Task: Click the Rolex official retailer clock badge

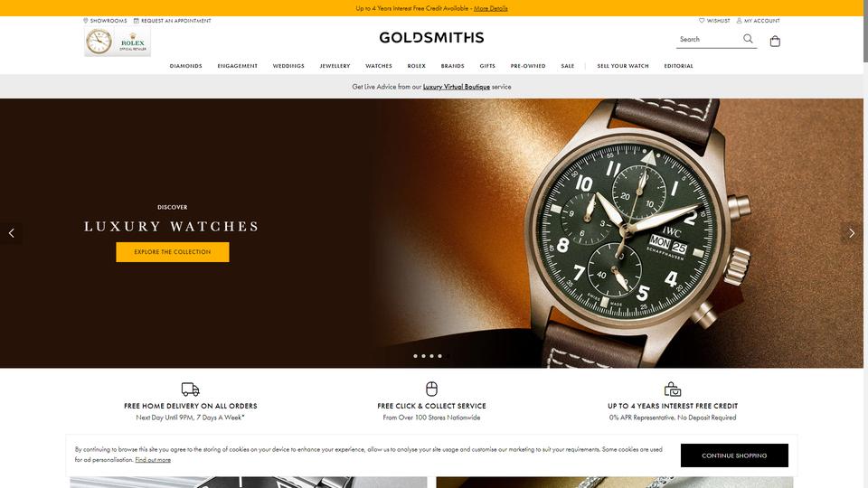Action: [118, 42]
